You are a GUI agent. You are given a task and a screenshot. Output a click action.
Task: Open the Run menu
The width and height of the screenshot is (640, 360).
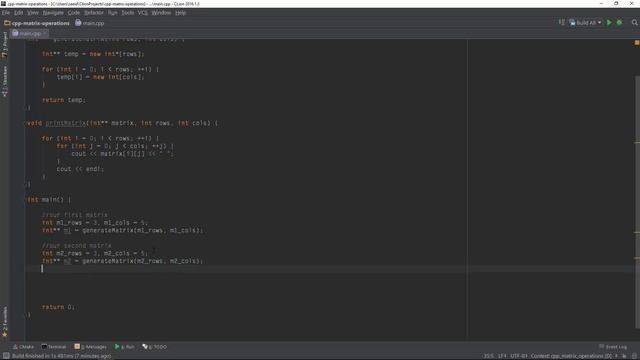click(x=112, y=13)
